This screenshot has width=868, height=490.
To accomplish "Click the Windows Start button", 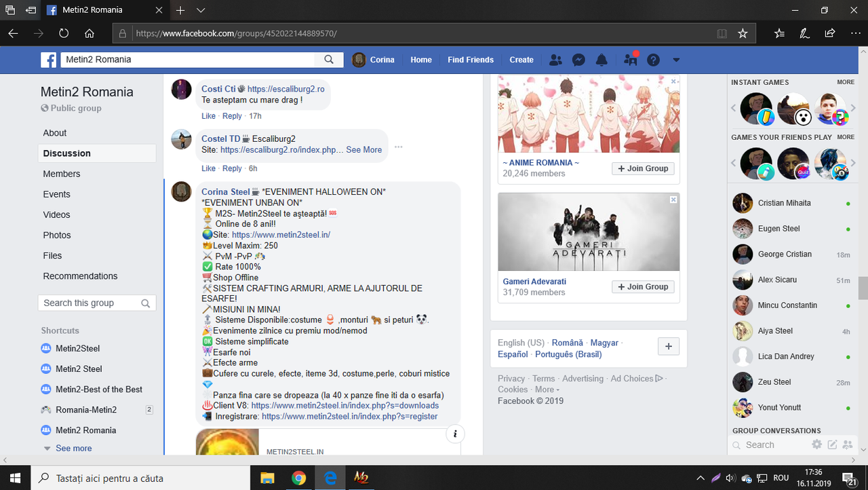I will pos(16,478).
